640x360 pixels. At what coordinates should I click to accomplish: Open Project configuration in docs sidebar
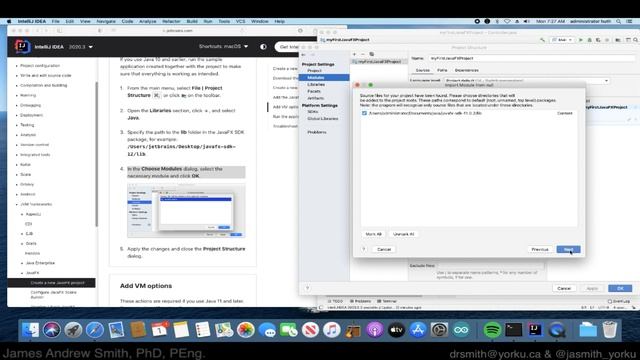coord(40,66)
